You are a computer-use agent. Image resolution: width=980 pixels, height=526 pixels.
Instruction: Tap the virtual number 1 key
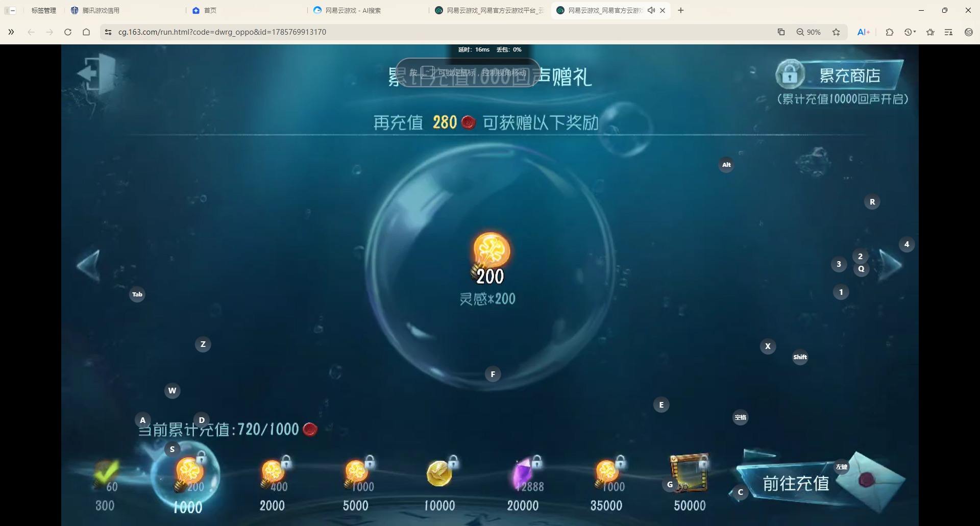(841, 292)
